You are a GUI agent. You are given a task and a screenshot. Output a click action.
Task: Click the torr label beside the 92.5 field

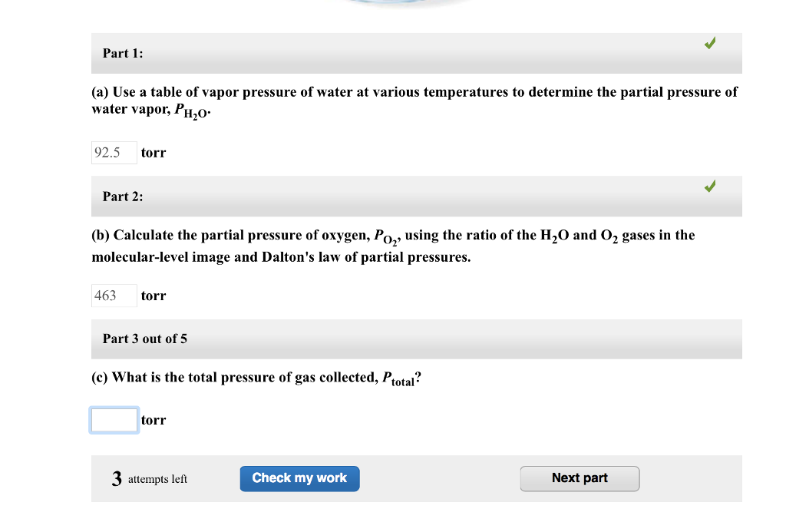click(x=154, y=152)
